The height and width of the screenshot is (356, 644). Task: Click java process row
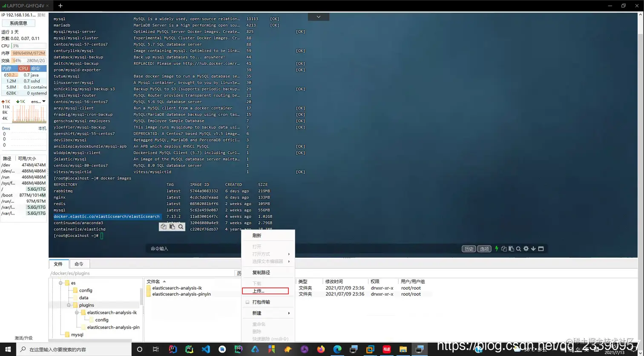[24, 75]
